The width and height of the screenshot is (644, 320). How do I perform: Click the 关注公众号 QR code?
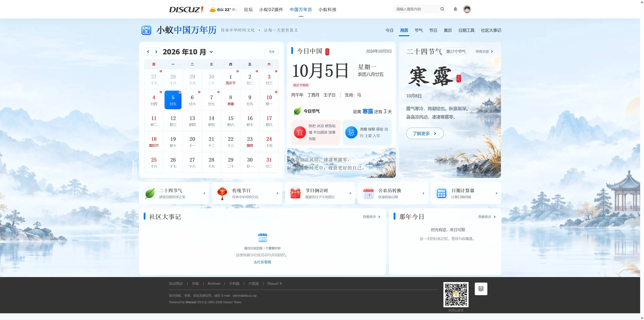tap(456, 294)
